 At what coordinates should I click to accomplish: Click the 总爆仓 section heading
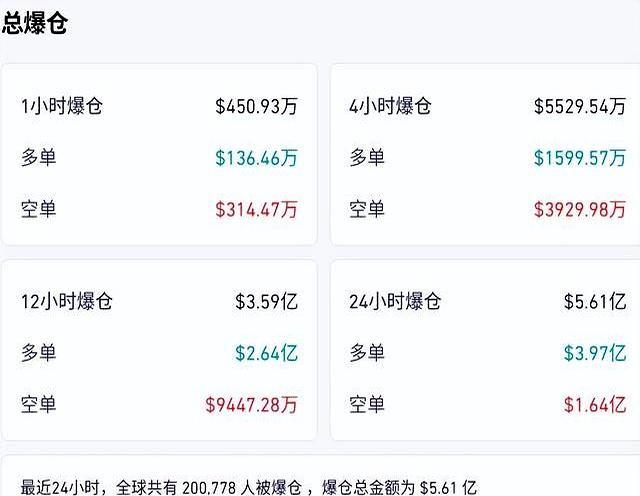[x=35, y=25]
